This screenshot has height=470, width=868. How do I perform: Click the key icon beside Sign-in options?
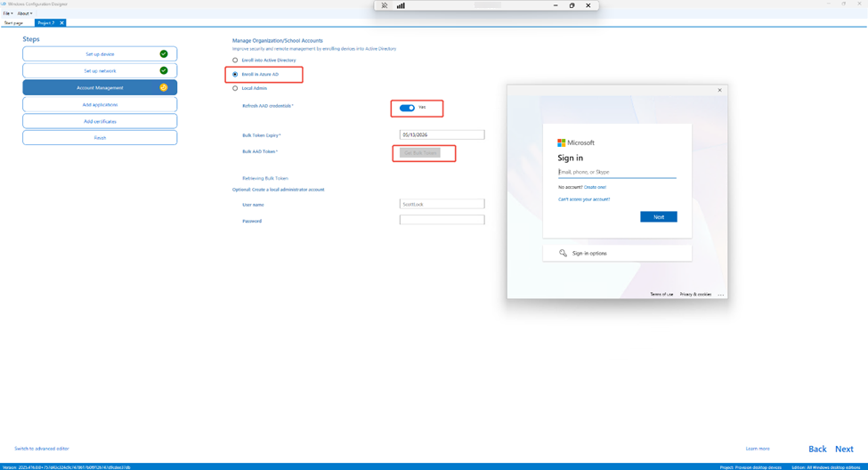click(563, 253)
